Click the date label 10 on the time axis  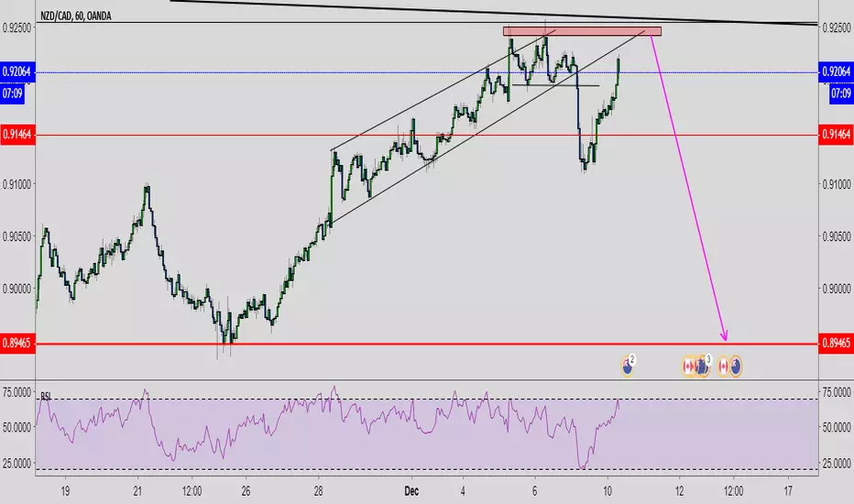[608, 491]
